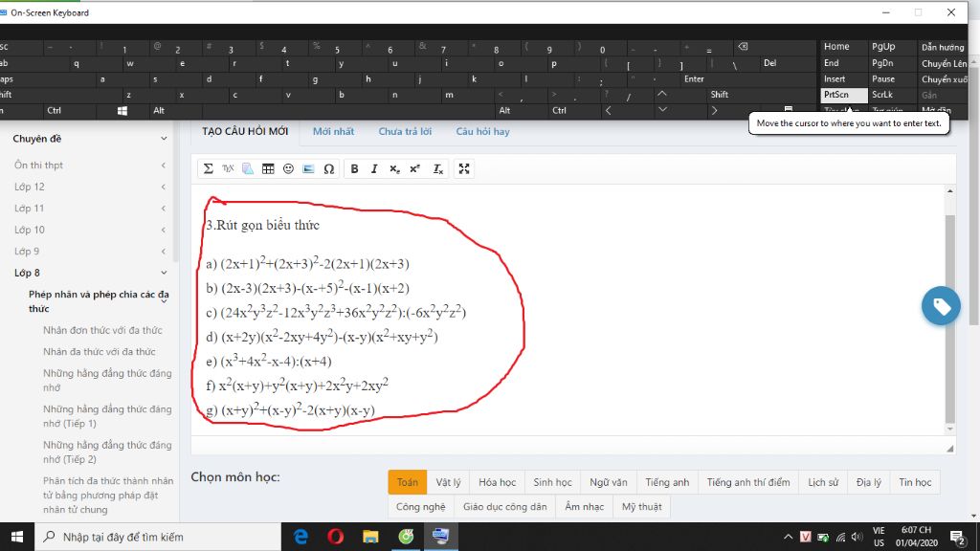This screenshot has height=551, width=980.
Task: Select the Toán subject
Action: pos(407,482)
